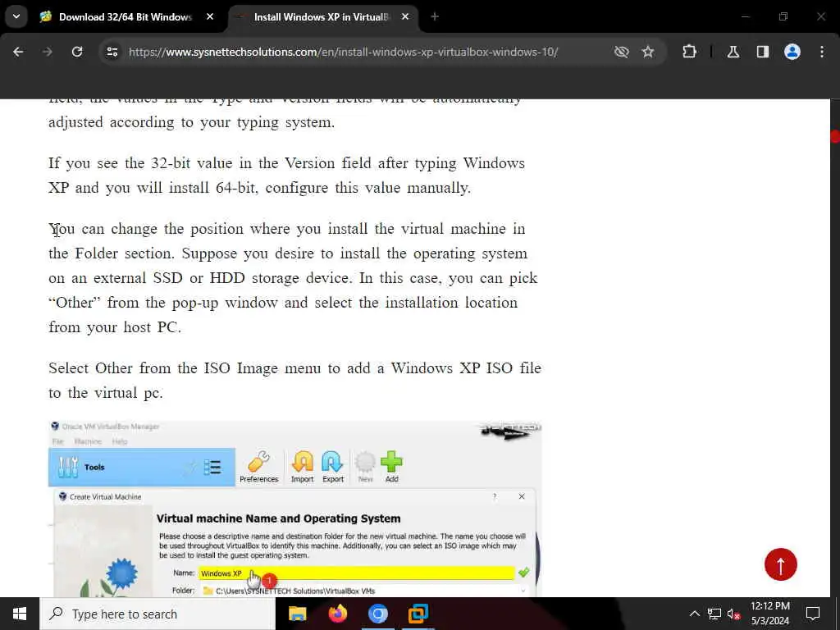Open the taskbar clock and date
This screenshot has width=840, height=630.
tap(769, 614)
